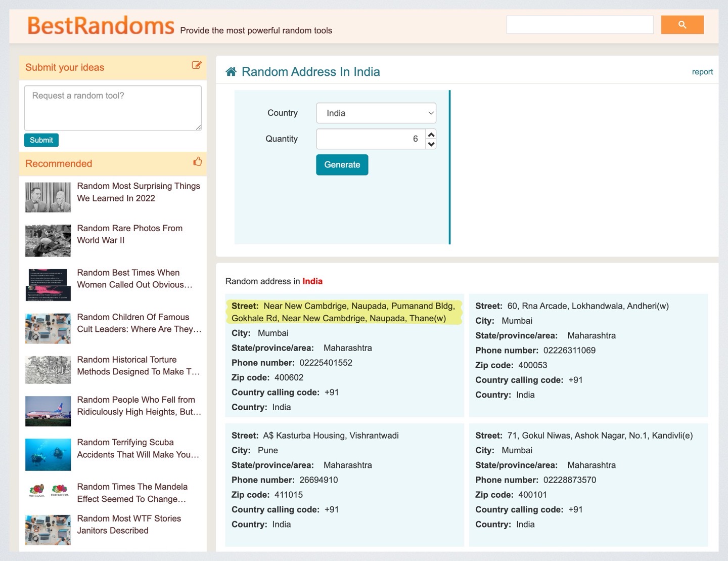Click the Request a random tool textarea

(x=113, y=108)
